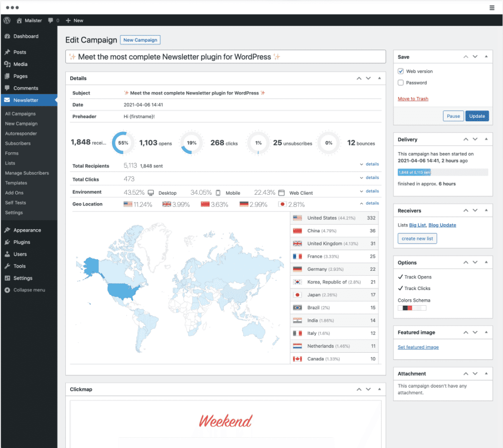Enable the Password checkbox

tap(401, 82)
